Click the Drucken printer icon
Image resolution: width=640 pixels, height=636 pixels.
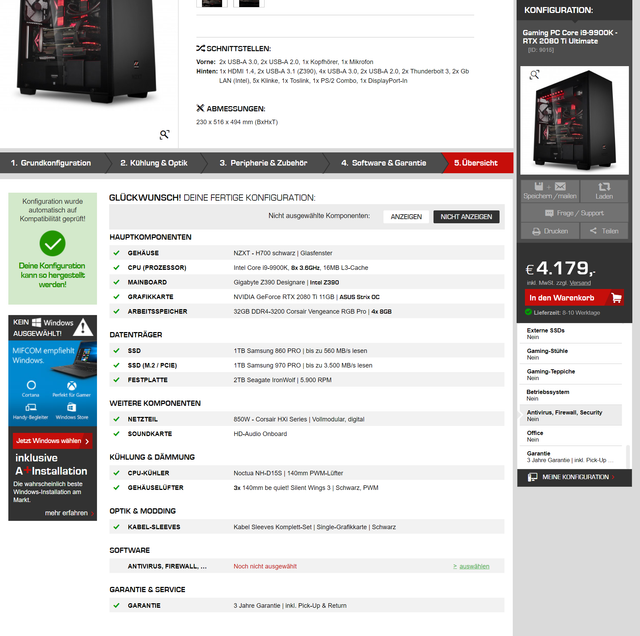(536, 231)
